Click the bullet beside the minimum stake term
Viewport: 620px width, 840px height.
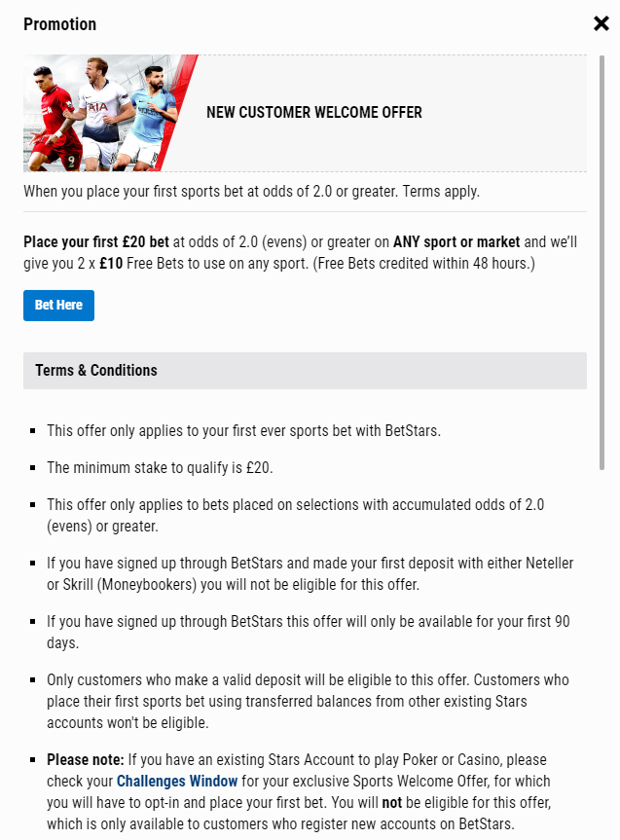[33, 468]
